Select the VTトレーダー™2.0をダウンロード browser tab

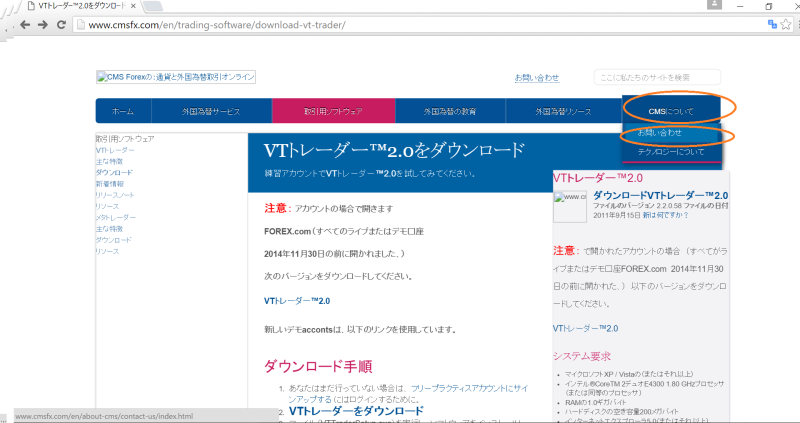(83, 6)
